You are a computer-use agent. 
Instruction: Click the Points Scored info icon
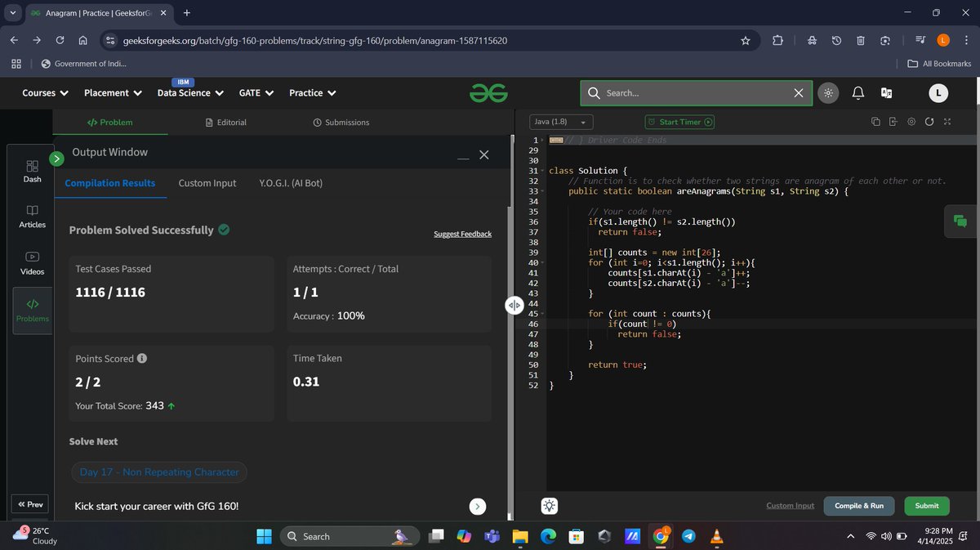(x=142, y=359)
